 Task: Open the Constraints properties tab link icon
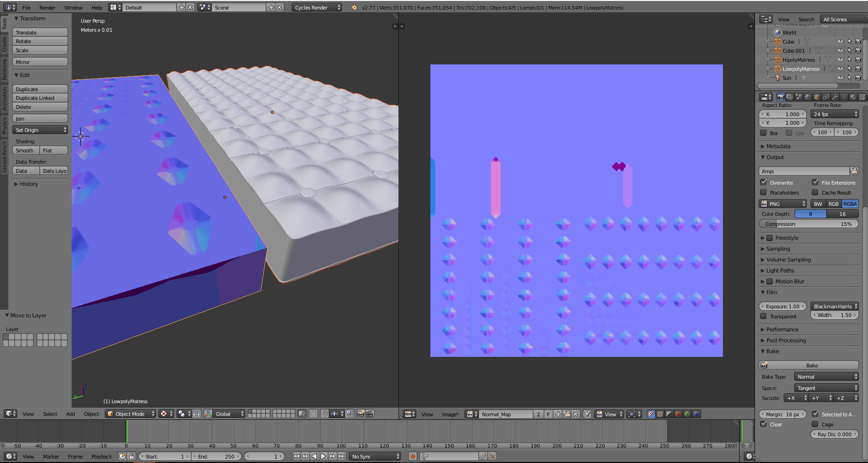click(x=826, y=97)
